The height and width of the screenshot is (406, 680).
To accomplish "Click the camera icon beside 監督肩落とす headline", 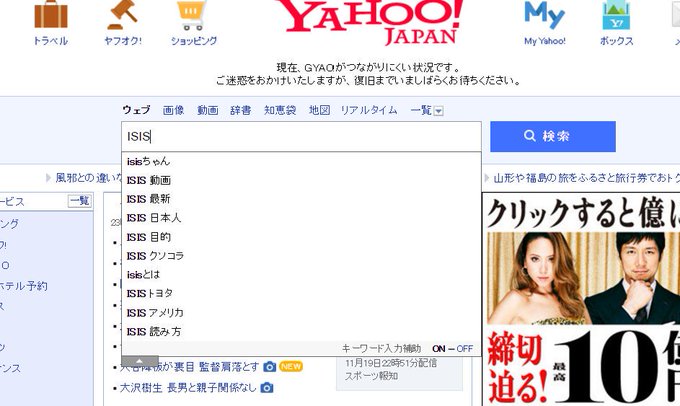I will [270, 367].
